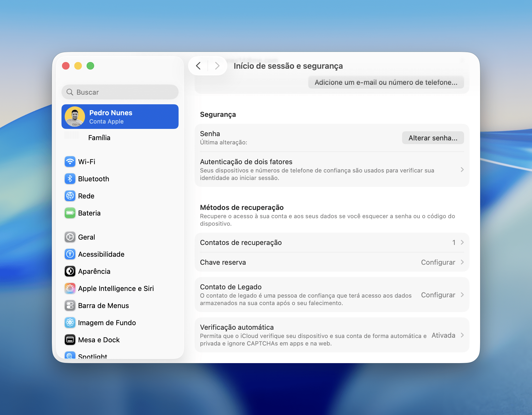Open the Barra de Menus icon

click(x=70, y=305)
